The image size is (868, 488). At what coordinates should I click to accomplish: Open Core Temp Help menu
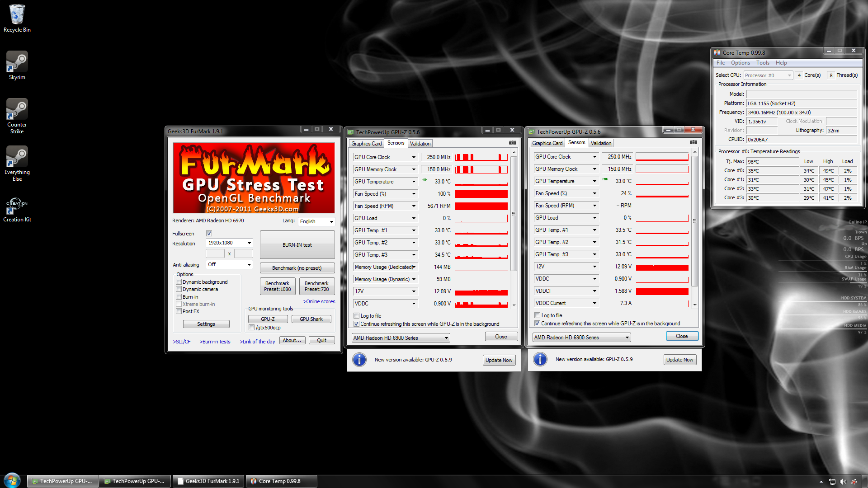[x=781, y=63]
